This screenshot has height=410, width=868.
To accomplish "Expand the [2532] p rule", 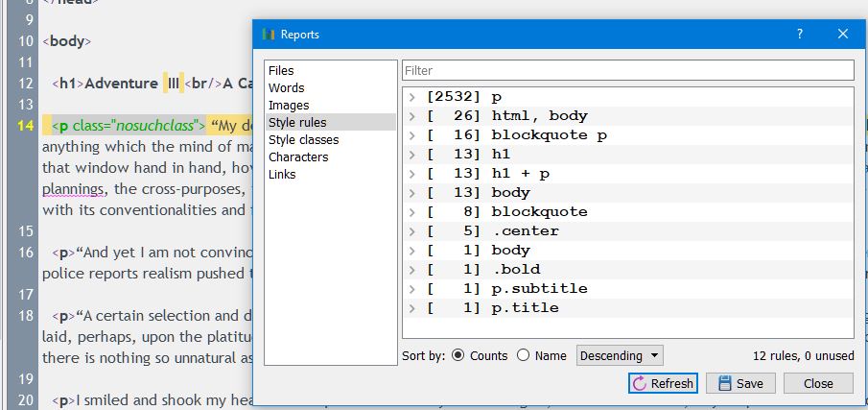I will [411, 97].
